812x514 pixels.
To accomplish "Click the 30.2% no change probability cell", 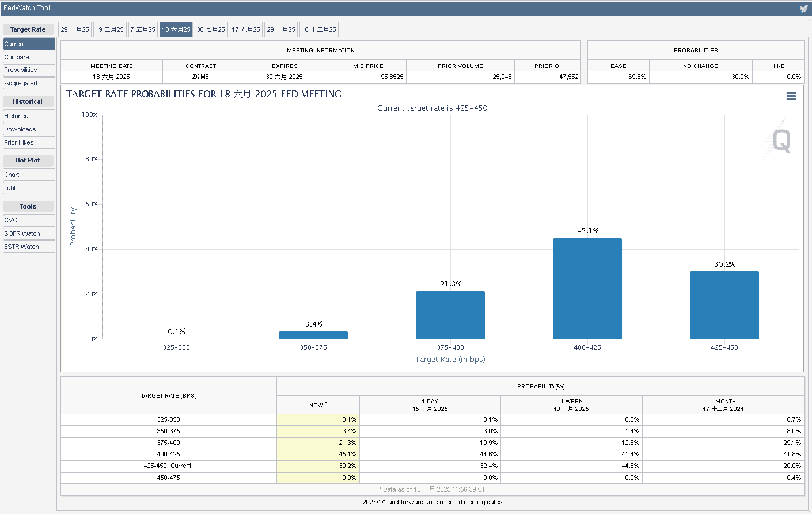I will (x=701, y=77).
